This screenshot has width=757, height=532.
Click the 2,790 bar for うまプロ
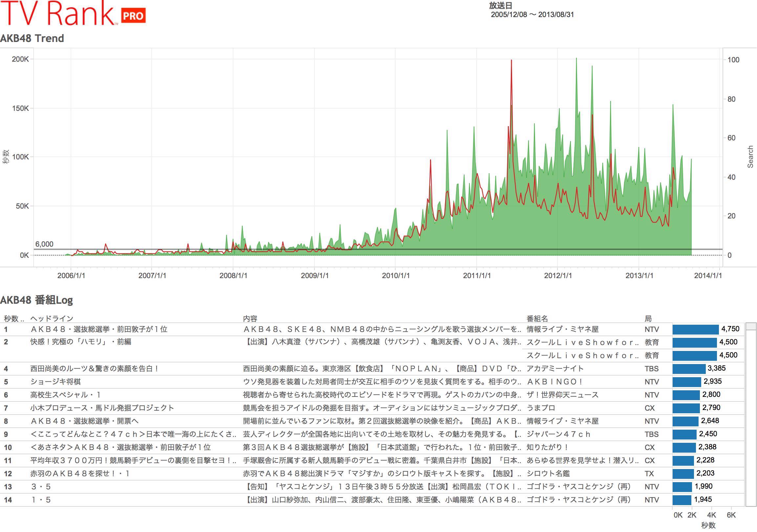[x=686, y=408]
